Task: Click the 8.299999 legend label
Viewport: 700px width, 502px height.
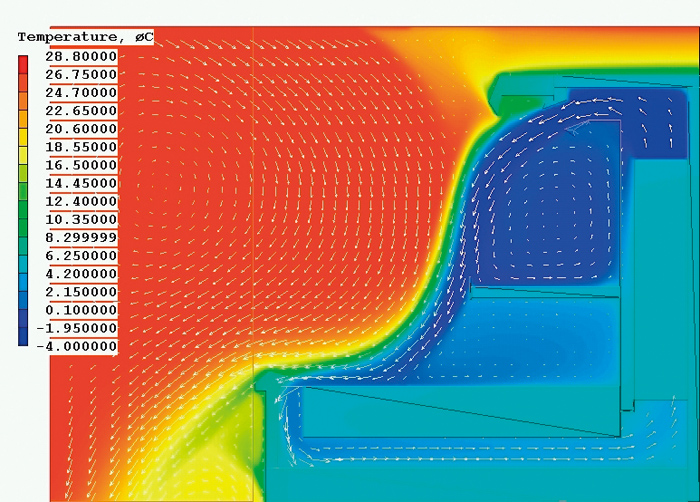Action: coord(81,237)
